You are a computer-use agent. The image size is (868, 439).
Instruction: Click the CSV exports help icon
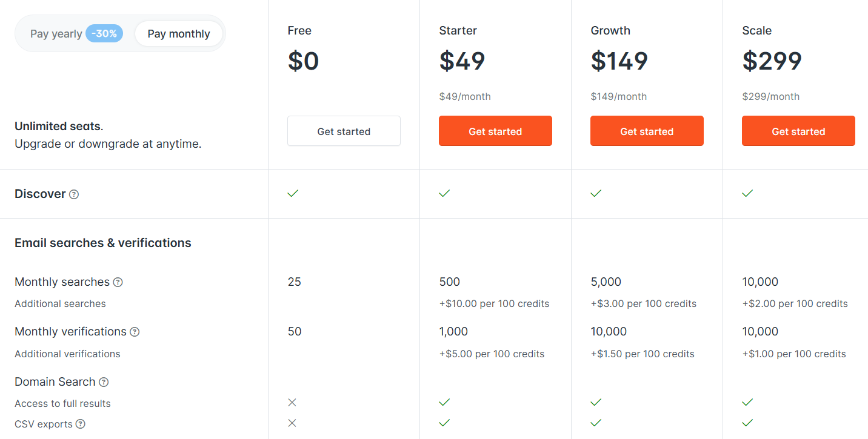tap(81, 424)
